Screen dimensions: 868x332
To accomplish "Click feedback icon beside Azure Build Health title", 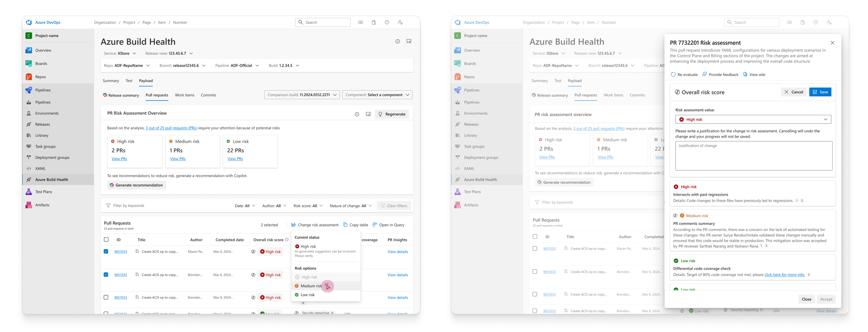I will click(x=409, y=41).
